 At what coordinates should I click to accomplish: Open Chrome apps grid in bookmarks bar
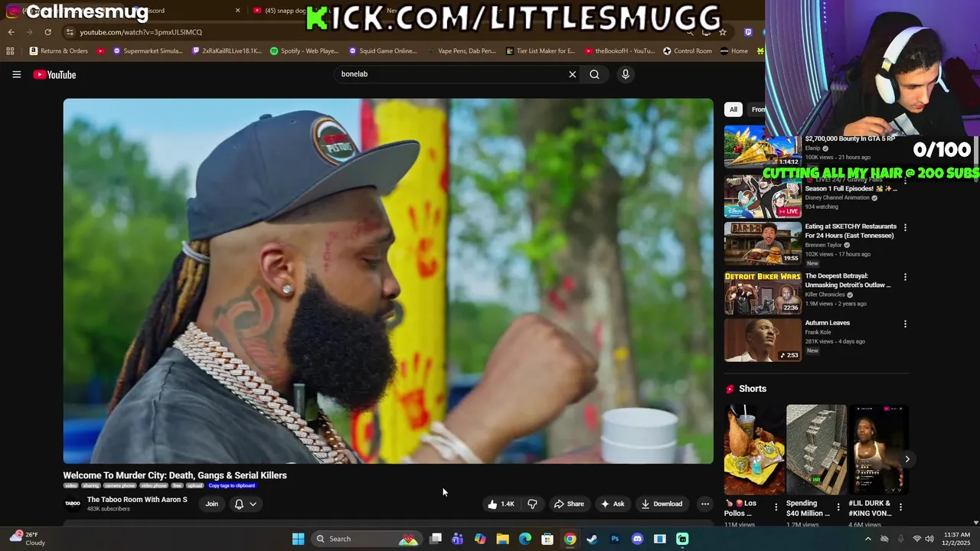[10, 51]
